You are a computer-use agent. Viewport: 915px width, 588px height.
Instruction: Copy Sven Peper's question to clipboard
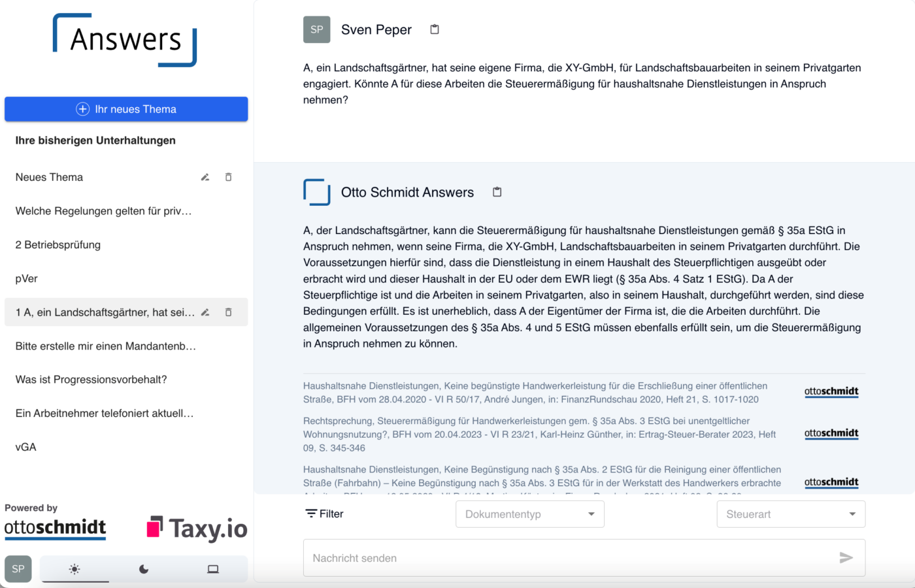point(435,29)
